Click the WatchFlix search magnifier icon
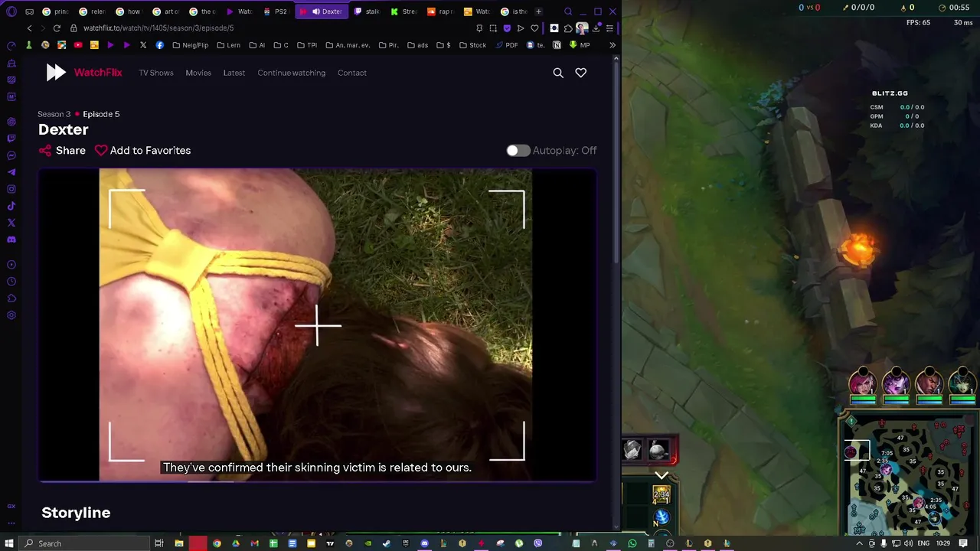This screenshot has width=980, height=551. [x=558, y=73]
